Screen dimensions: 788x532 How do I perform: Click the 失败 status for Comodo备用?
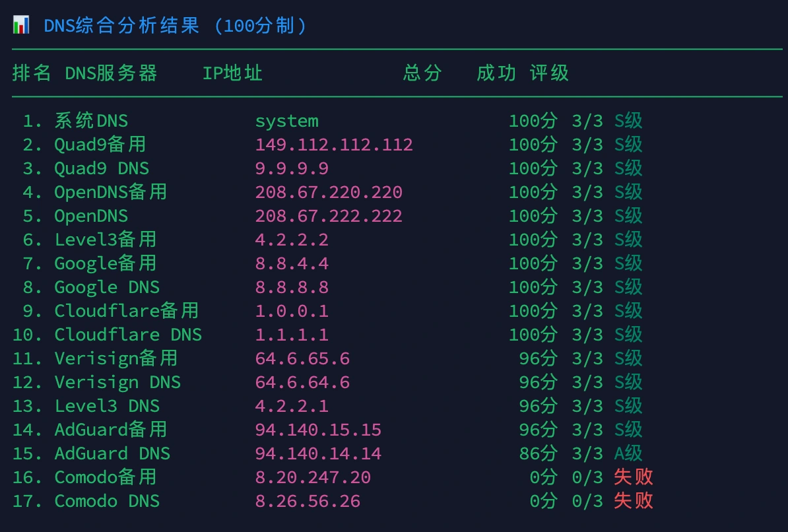click(x=634, y=478)
